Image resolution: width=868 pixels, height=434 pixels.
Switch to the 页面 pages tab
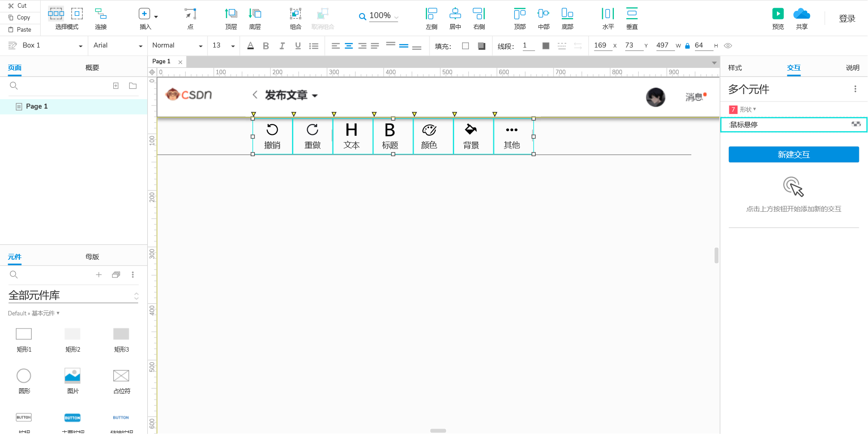pos(14,68)
